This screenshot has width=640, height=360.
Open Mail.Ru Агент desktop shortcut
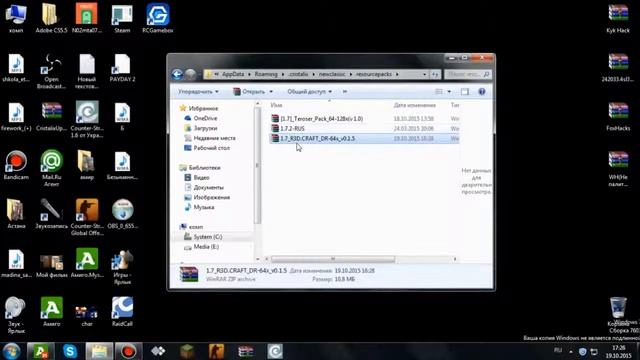click(51, 168)
